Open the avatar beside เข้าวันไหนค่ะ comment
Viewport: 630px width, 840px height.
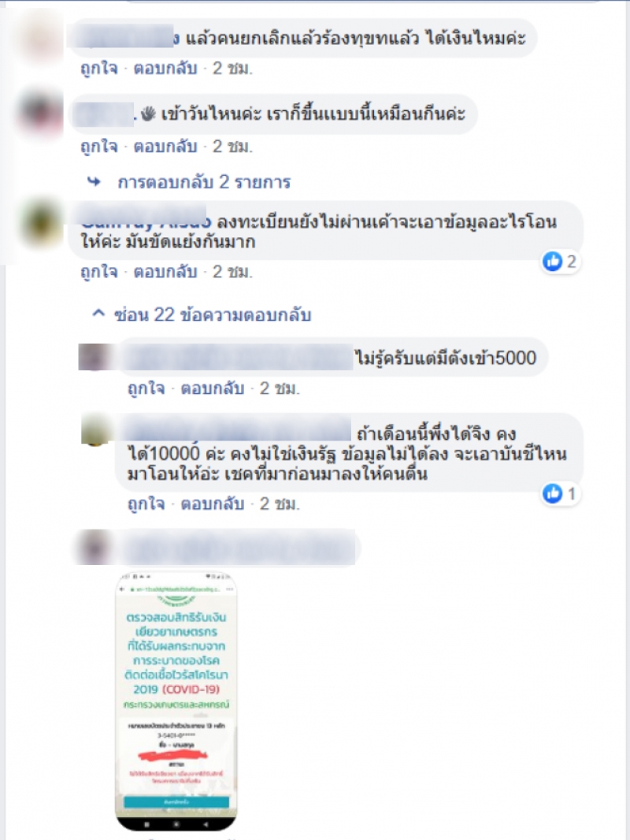pyautogui.click(x=41, y=114)
